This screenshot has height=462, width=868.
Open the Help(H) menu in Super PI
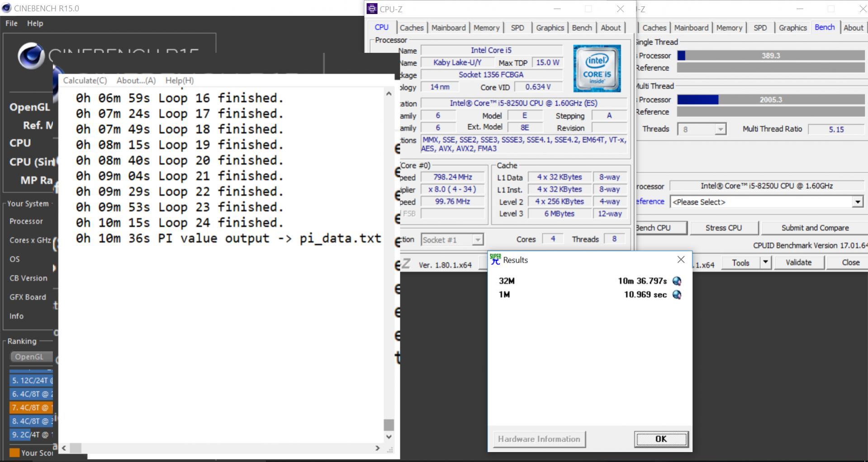pyautogui.click(x=180, y=80)
